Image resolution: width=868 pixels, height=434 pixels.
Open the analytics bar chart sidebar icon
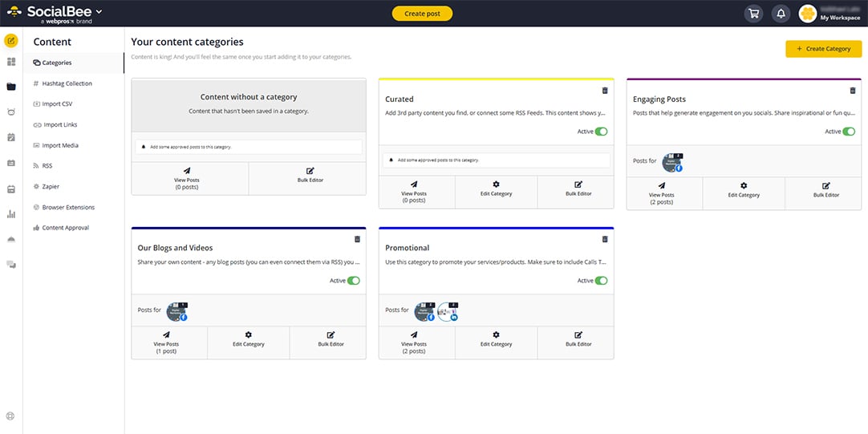pyautogui.click(x=11, y=214)
